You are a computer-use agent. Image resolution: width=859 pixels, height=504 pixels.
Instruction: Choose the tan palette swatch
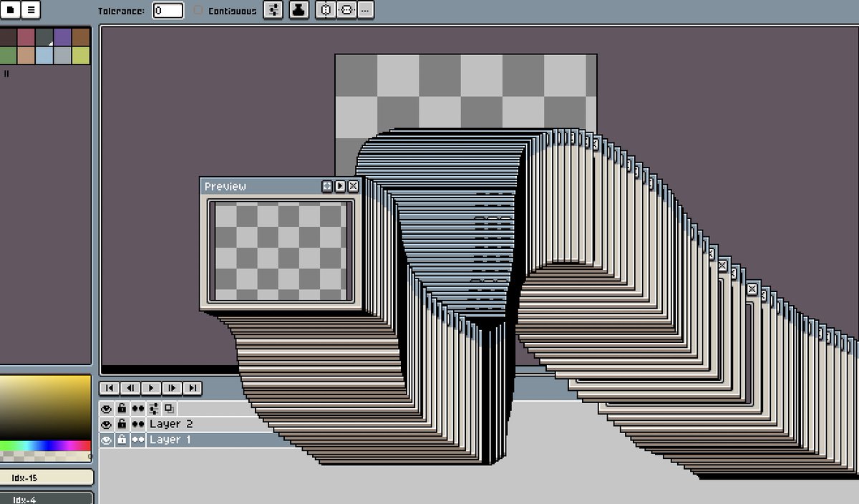pyautogui.click(x=26, y=55)
